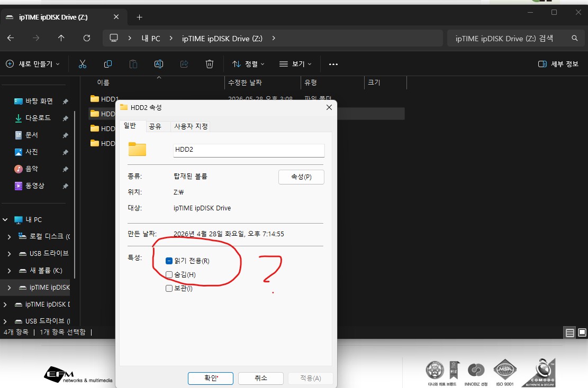Screen dimensions: 588x388
Task: Toggle the 읽기 전용(R) checkbox
Action: click(x=169, y=261)
